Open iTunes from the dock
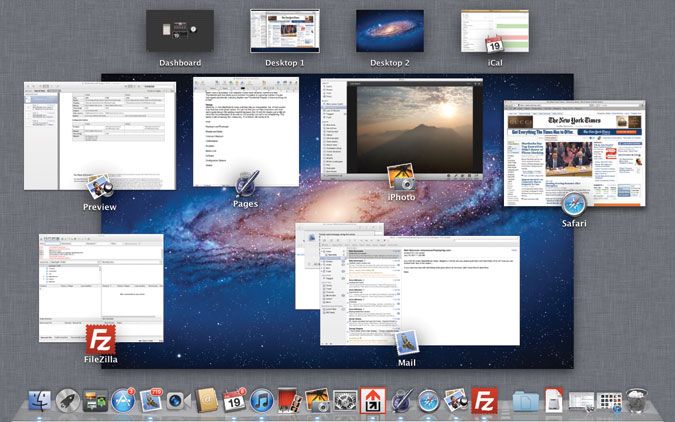The width and height of the screenshot is (675, 422). click(x=262, y=402)
